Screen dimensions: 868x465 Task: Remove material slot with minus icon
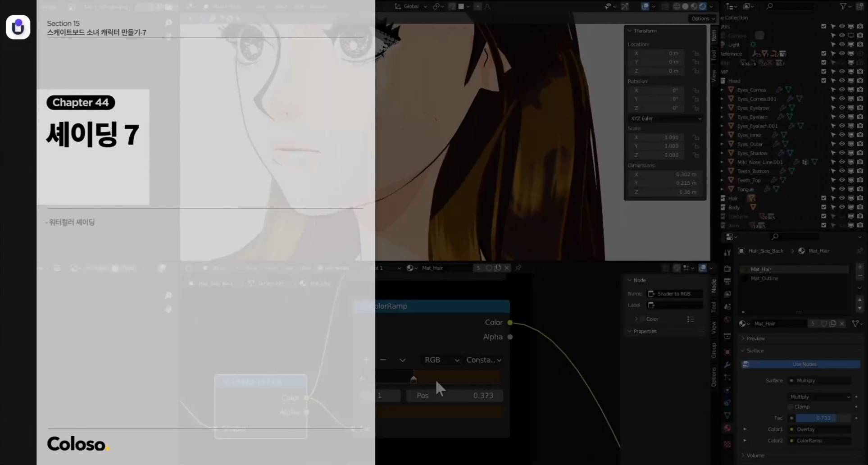point(860,276)
